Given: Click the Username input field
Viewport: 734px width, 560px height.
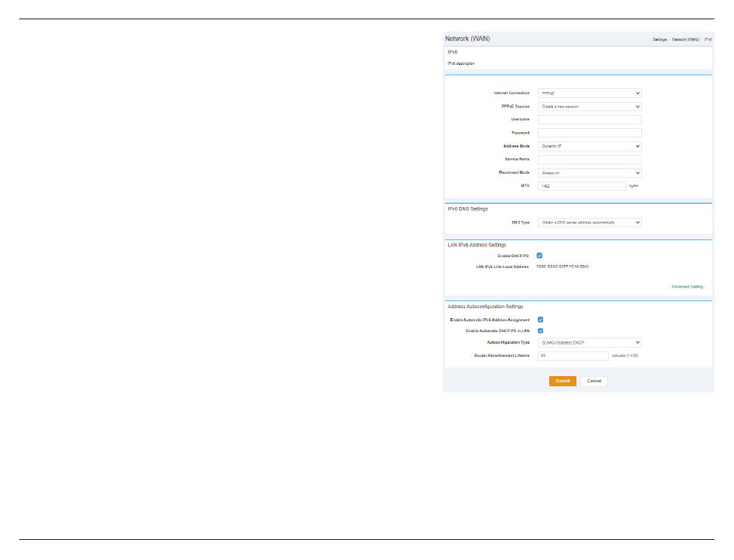Looking at the screenshot, I should point(590,120).
